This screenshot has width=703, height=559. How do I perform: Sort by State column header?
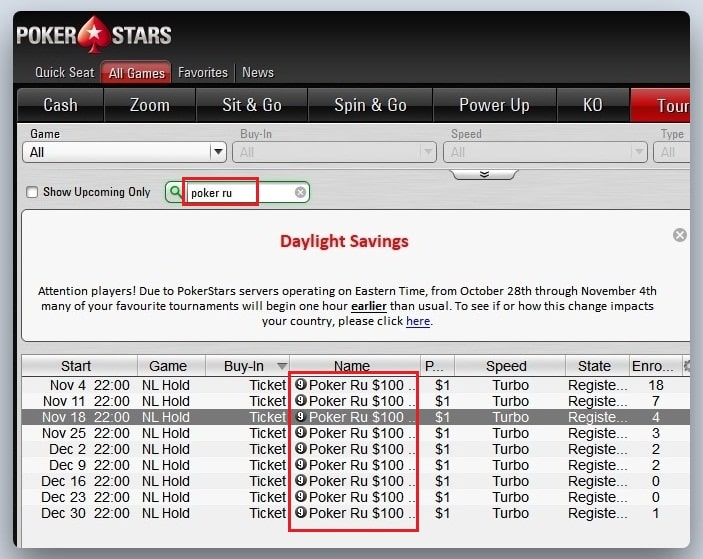pos(596,366)
